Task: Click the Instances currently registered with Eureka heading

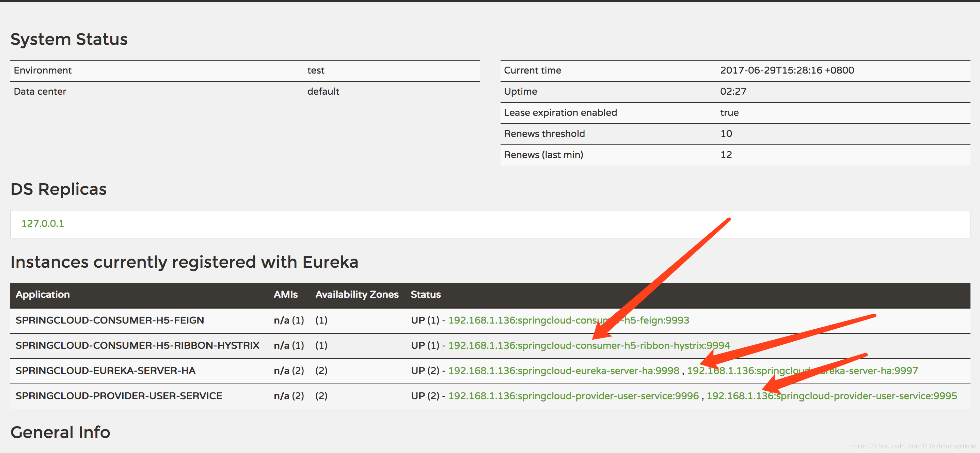Action: 185,262
